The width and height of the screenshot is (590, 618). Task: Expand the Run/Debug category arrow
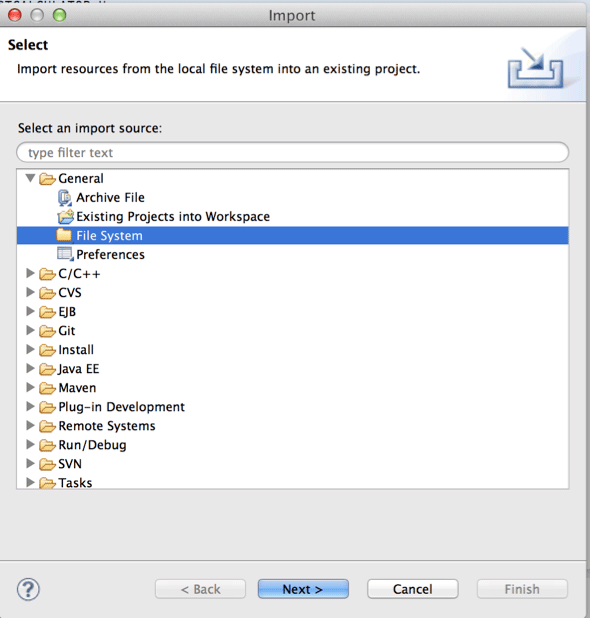click(x=30, y=444)
